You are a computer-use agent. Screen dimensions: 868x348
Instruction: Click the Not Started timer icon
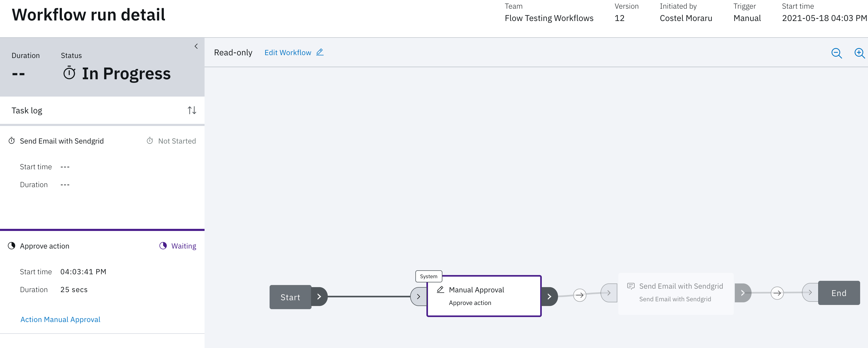150,141
